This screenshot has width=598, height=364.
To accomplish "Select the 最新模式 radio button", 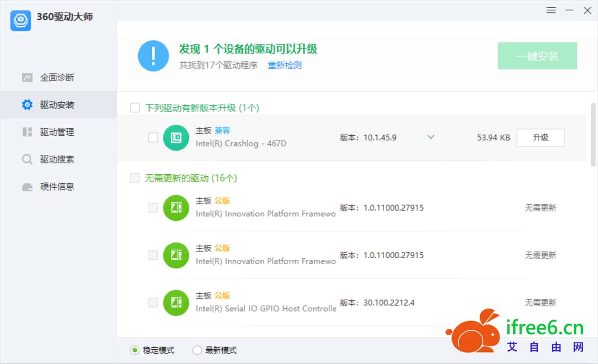I will 197,350.
